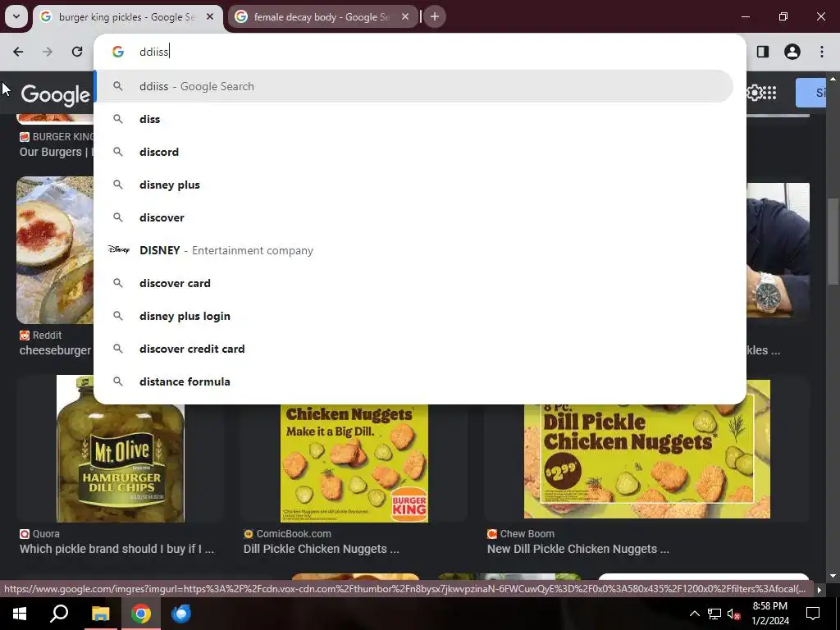Open the ComicBook.com Chicken Nuggets image
This screenshot has width=840, height=630.
354,463
